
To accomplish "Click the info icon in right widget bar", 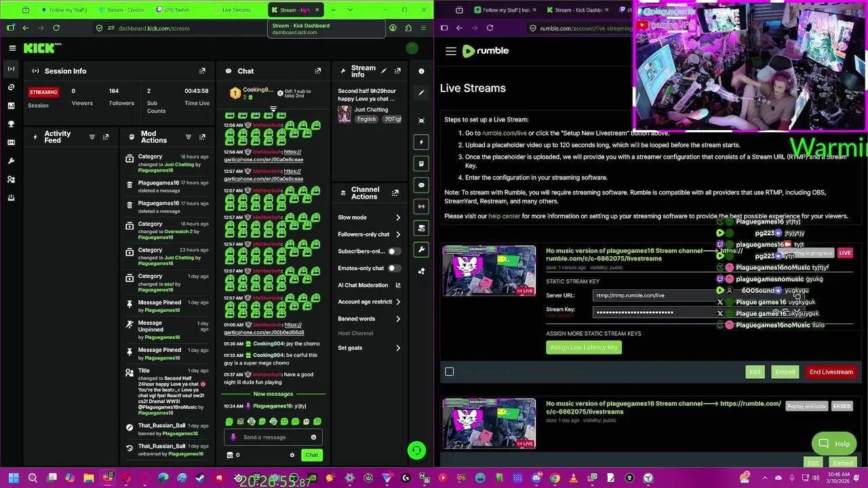I will [421, 71].
